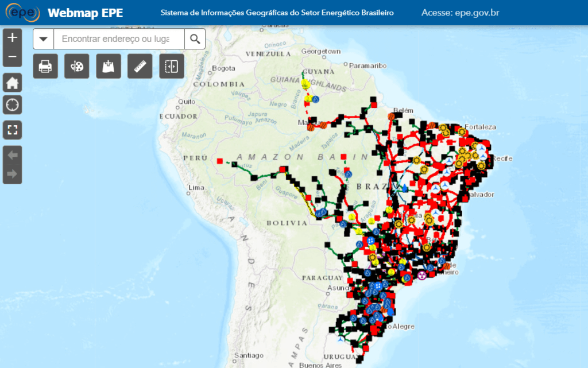Screen dimensions: 588x368
Task: Return to the default home extent
Action: tap(13, 83)
